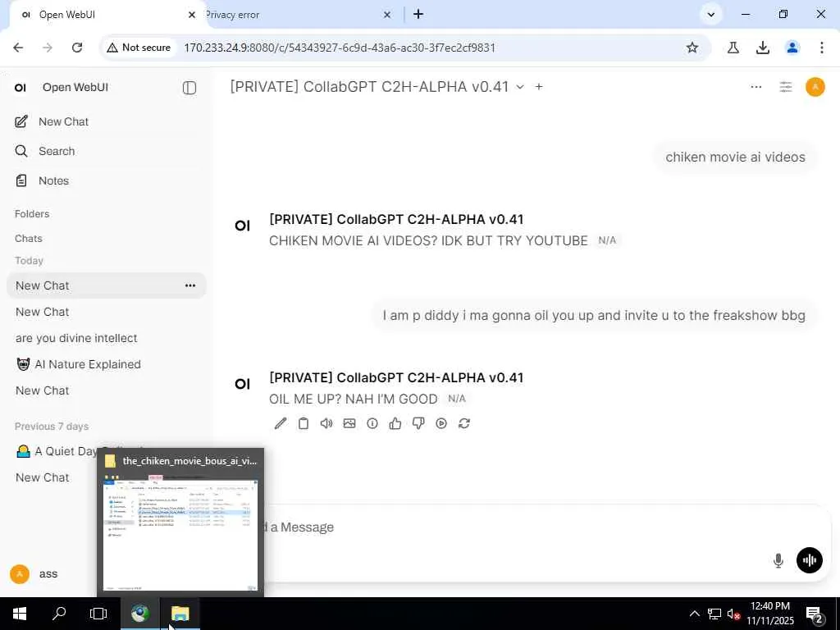Start voice call mode button
The image size is (840, 630).
[x=809, y=560]
